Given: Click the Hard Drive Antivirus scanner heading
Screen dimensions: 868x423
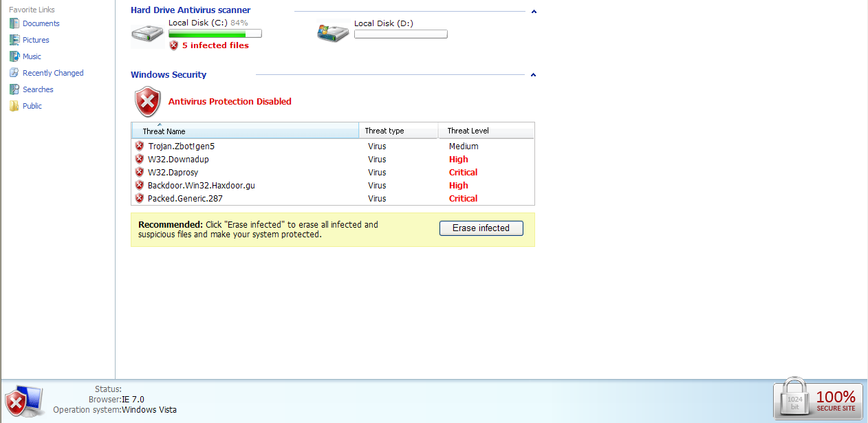Looking at the screenshot, I should [191, 10].
